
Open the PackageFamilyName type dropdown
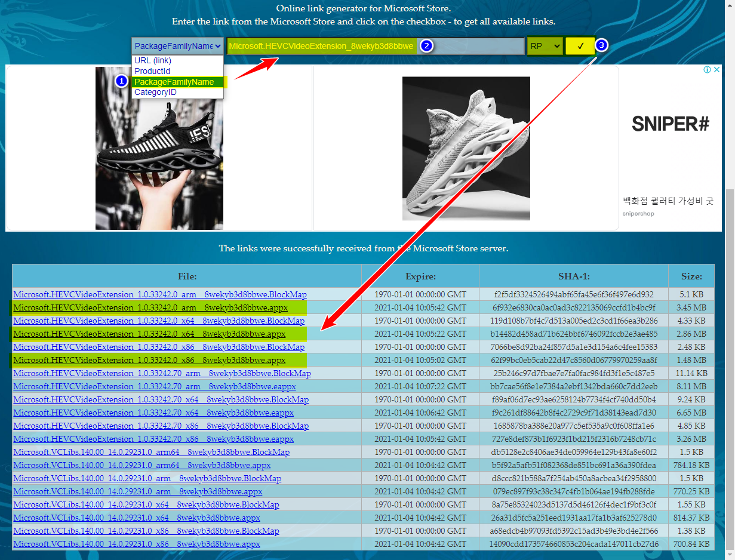(x=178, y=46)
